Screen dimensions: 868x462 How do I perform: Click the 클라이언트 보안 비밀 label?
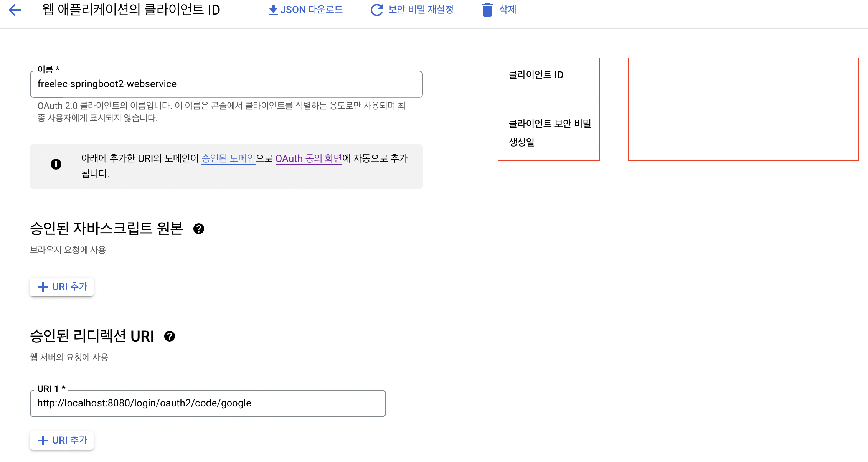pos(550,124)
